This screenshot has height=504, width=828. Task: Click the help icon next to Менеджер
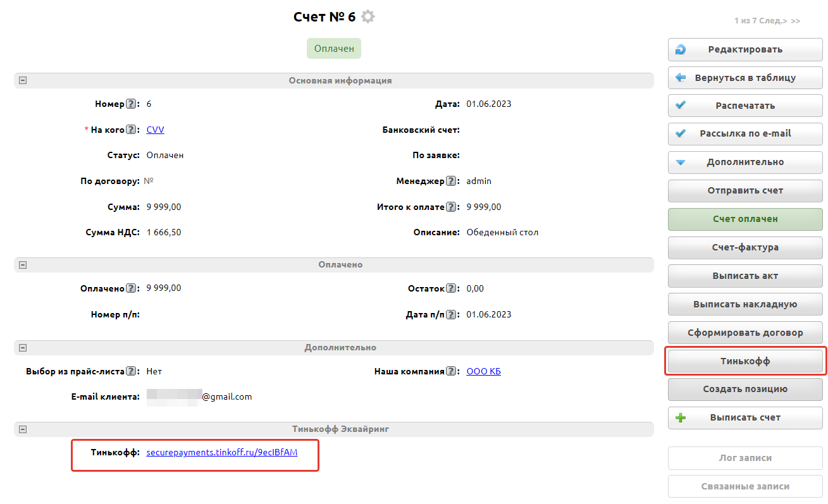click(451, 181)
